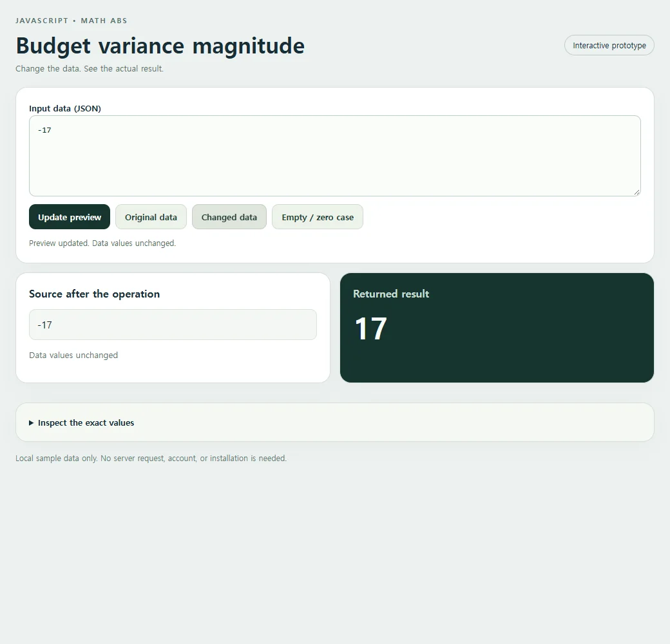Viewport: 670px width, 644px height.
Task: Click the 'Local sample data only' footer note
Action: [x=151, y=459]
